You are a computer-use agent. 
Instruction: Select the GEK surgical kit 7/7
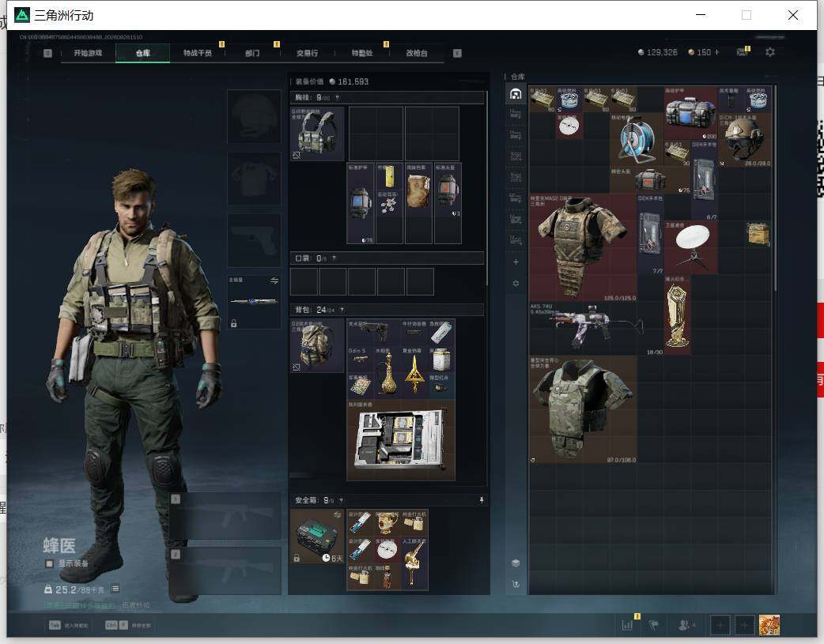[651, 234]
